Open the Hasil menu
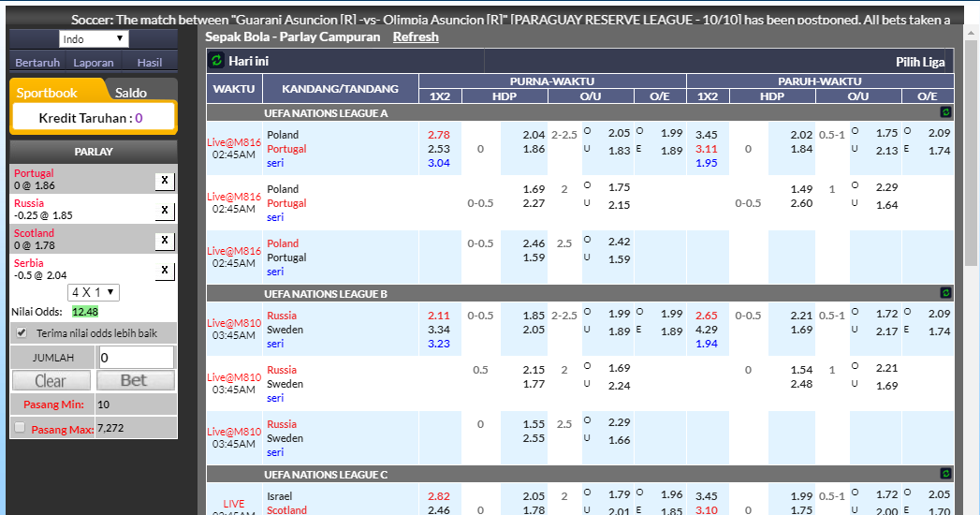The image size is (980, 515). point(150,63)
